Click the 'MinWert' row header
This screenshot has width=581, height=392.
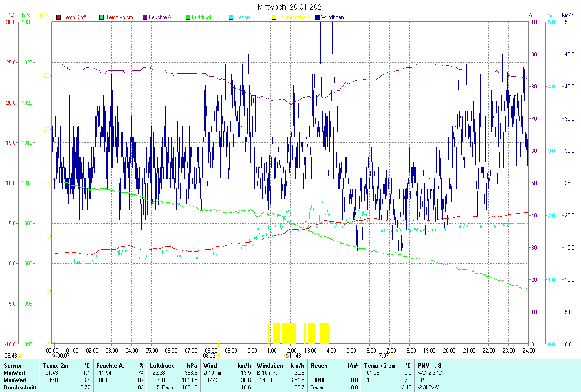pyautogui.click(x=15, y=372)
